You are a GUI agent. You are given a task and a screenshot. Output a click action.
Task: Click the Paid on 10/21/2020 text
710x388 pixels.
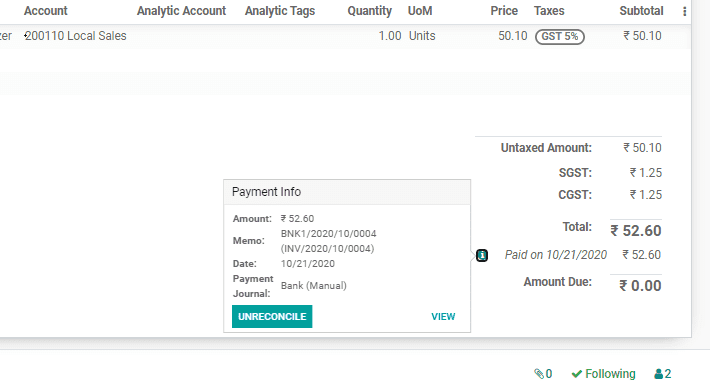(x=556, y=255)
